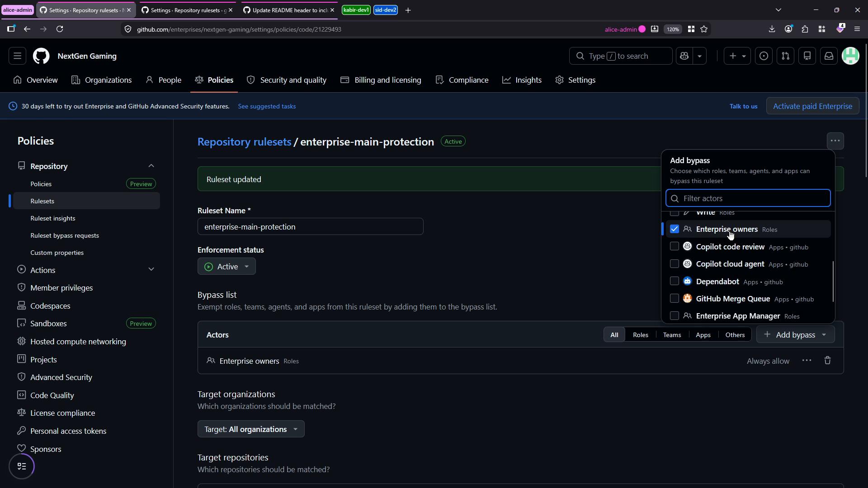Check the Copilot cloud agent checkbox
Viewport: 868px width, 488px height.
674,264
